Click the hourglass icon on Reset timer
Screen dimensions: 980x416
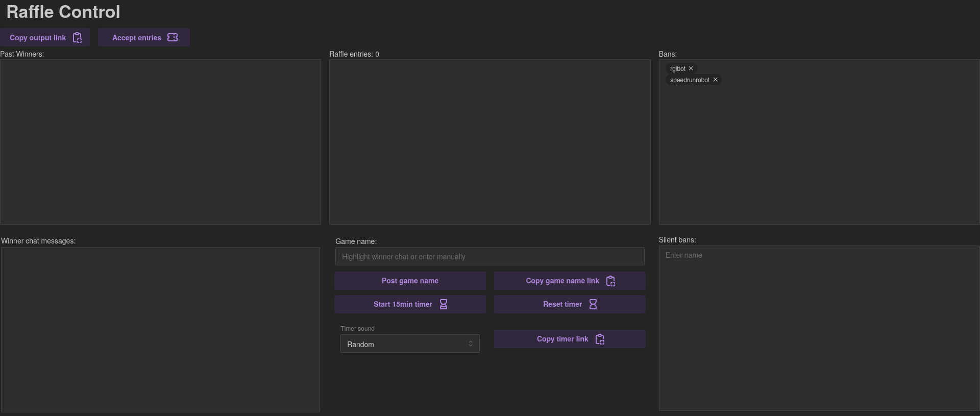pyautogui.click(x=593, y=305)
